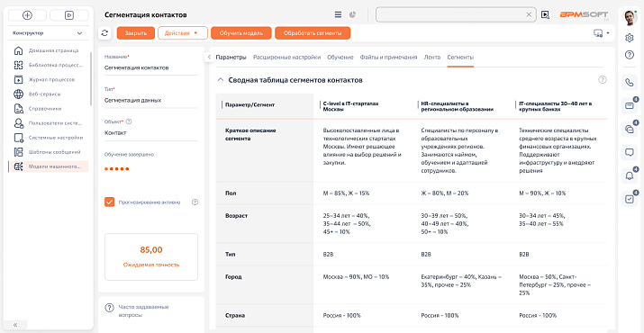644x333 pixels.
Task: Click the Обучение завершено progress dots
Action: click(117, 169)
